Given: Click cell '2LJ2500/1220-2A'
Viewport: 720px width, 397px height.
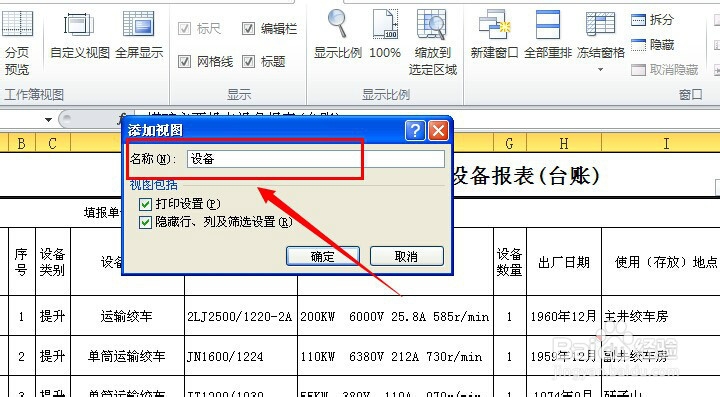Looking at the screenshot, I should [240, 316].
